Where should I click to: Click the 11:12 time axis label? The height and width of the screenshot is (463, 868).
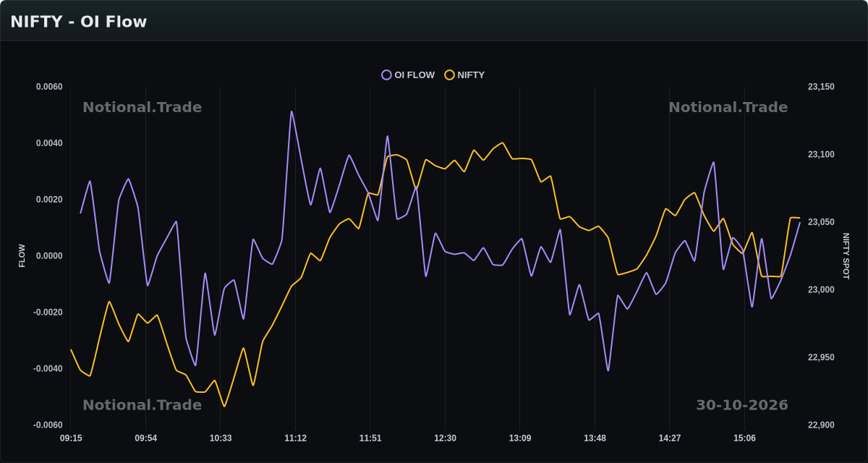click(295, 438)
